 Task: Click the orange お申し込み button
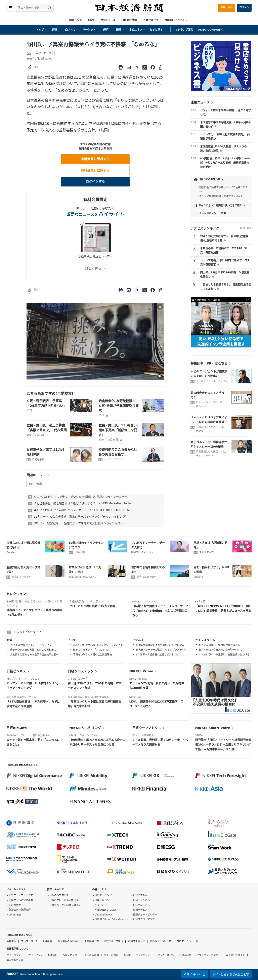pyautogui.click(x=226, y=7)
